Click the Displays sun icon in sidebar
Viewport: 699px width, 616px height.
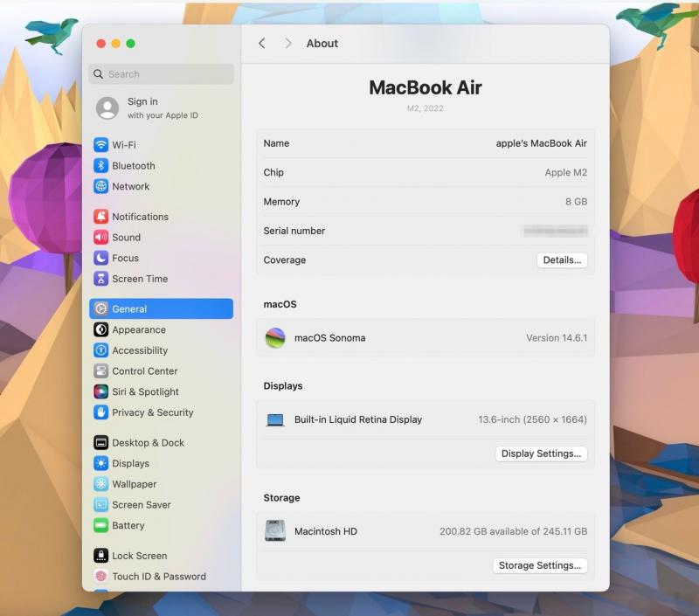[x=101, y=464]
